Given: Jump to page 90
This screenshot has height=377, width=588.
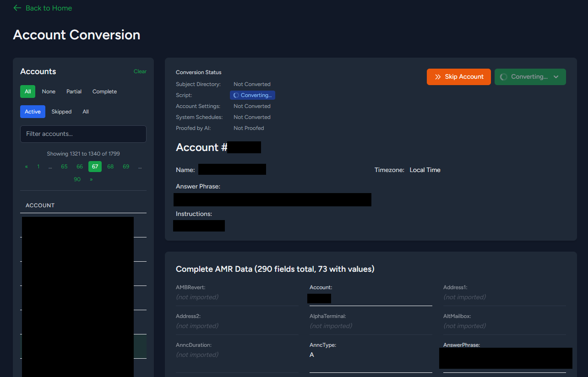Looking at the screenshot, I should [x=77, y=179].
